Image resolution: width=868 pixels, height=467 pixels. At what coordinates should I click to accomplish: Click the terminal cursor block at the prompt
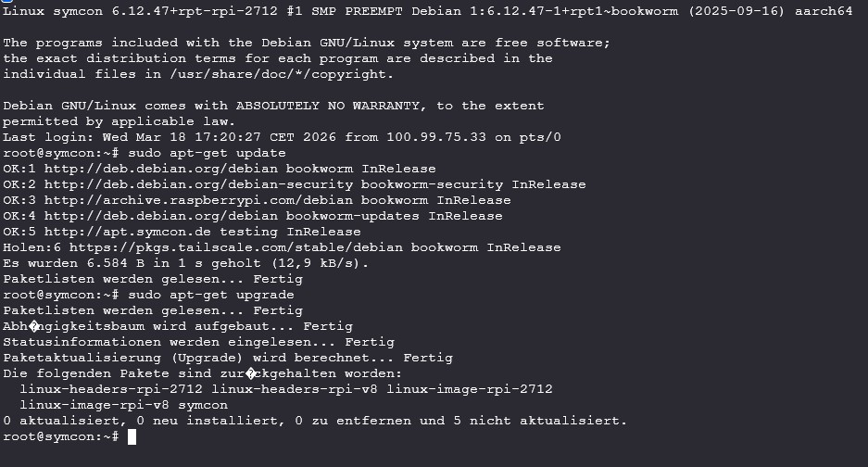coord(132,436)
